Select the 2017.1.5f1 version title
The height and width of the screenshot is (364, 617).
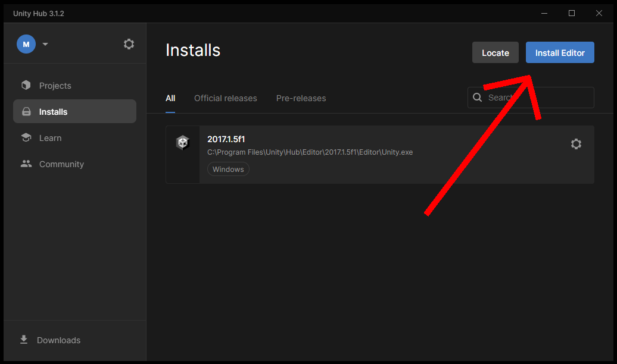click(226, 139)
